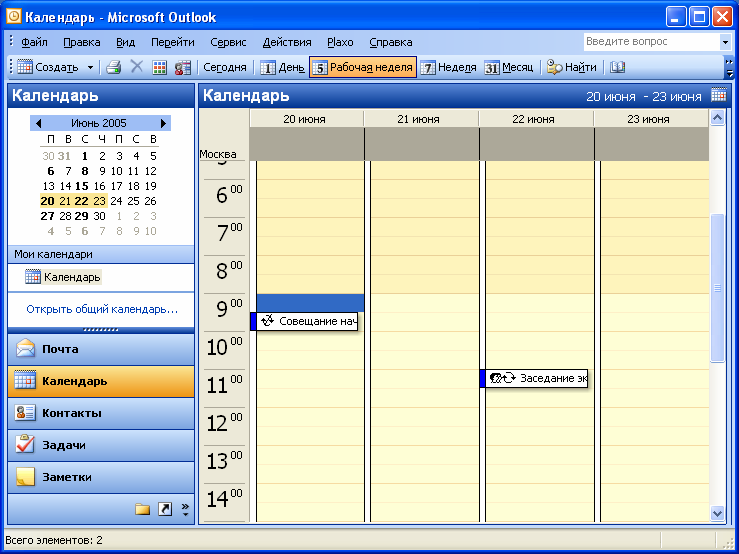Click the calendar grid coloring icon
The image size is (739, 554).
pos(160,67)
